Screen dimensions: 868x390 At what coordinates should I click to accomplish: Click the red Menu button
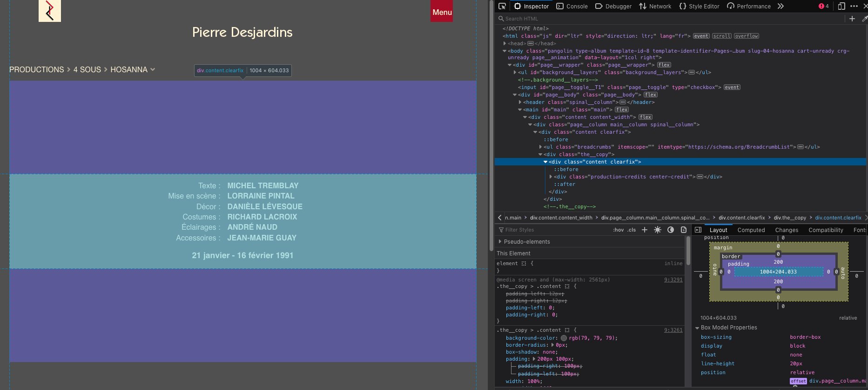tap(442, 12)
